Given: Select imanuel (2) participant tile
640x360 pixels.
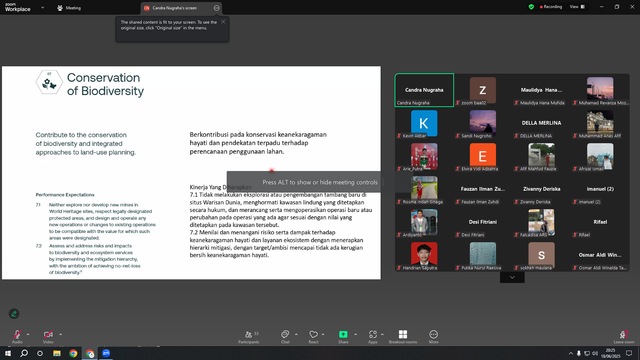Looking at the screenshot, I should tap(600, 189).
